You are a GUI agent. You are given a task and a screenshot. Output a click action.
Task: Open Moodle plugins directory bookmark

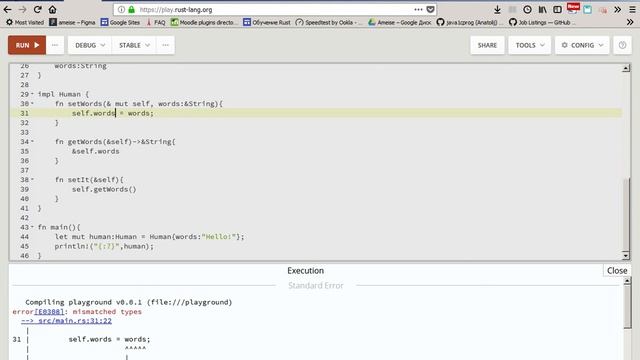tap(204, 22)
